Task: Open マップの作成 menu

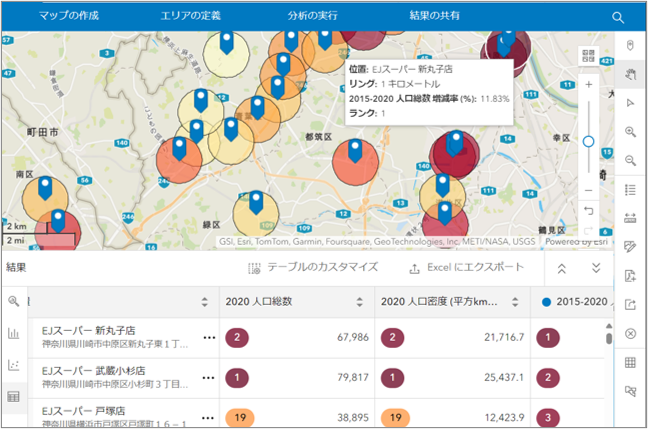Action: coord(72,17)
